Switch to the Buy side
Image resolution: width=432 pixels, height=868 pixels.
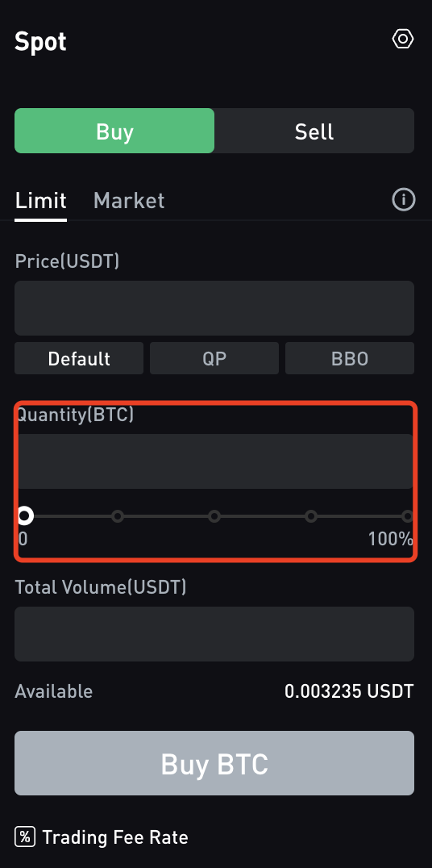(x=114, y=131)
